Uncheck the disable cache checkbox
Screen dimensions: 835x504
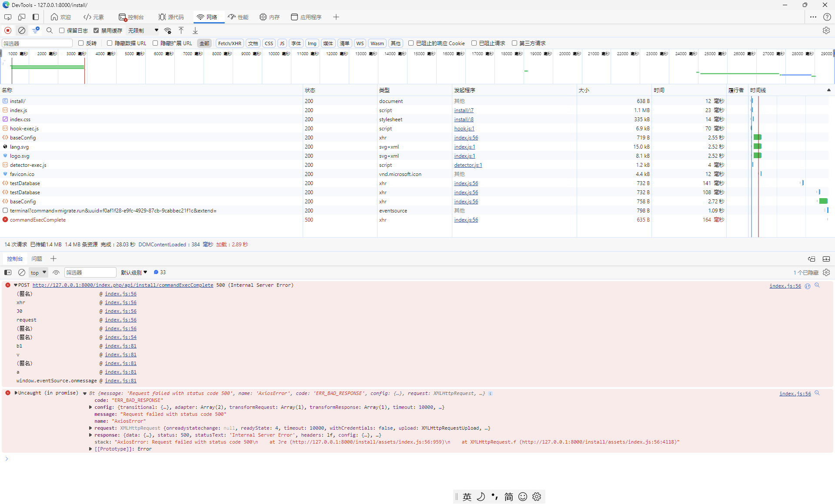pos(96,30)
